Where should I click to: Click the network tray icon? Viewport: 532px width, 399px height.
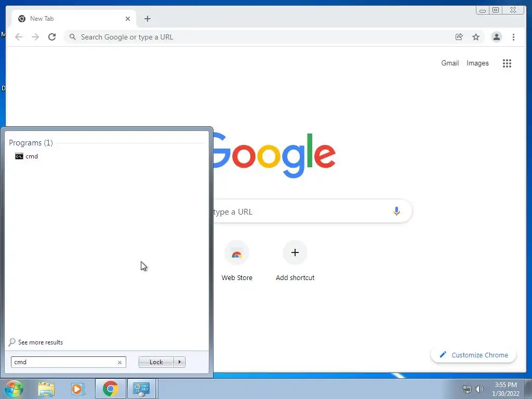467,389
